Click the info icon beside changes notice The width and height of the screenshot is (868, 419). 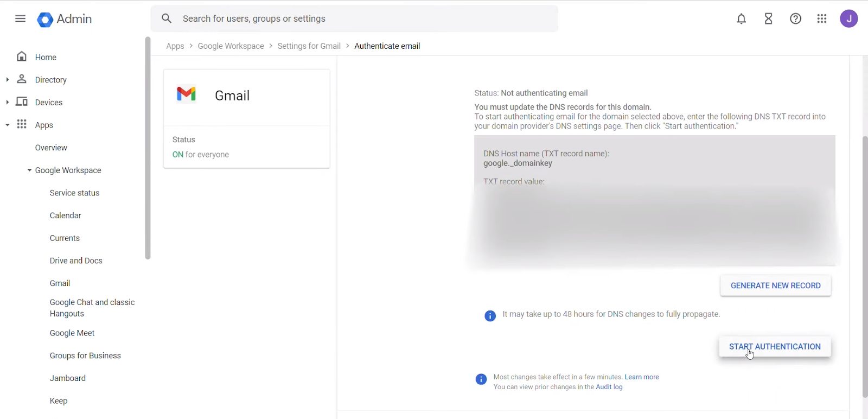481,379
